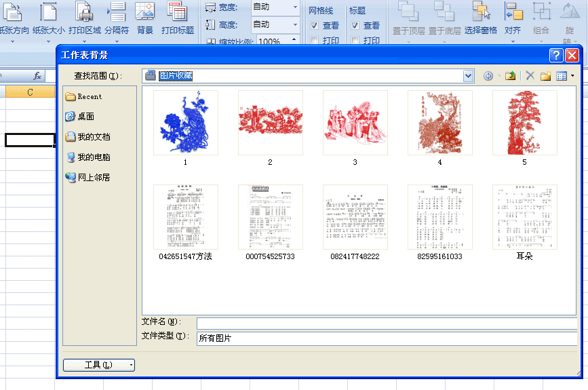Open the selection pane (选择窗格) icon
Screen dimensions: 588x390
481,12
